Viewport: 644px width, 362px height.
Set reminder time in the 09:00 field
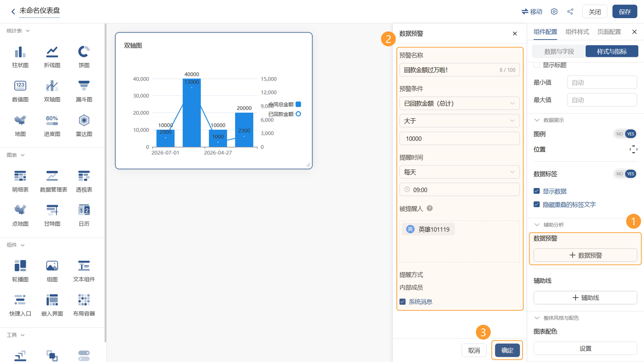click(x=460, y=190)
